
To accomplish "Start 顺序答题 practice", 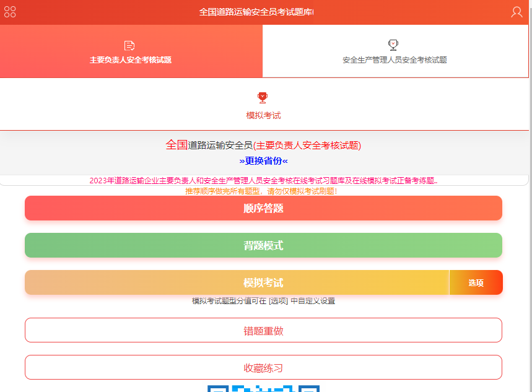I will coord(263,208).
